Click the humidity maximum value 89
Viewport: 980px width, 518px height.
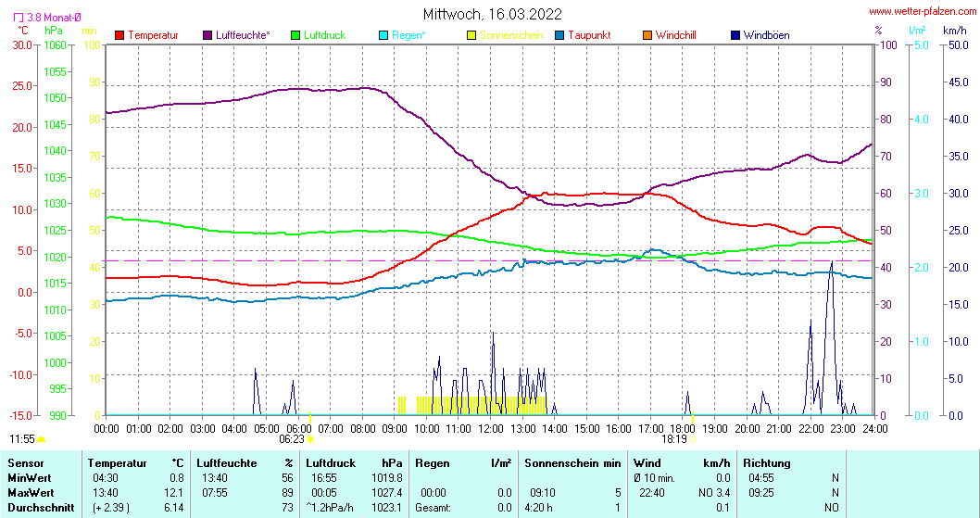287,493
